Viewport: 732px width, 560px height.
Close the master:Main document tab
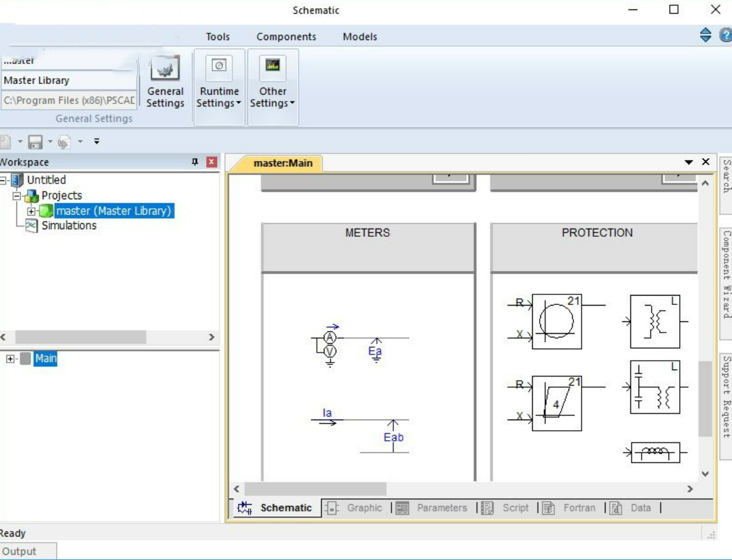point(706,162)
